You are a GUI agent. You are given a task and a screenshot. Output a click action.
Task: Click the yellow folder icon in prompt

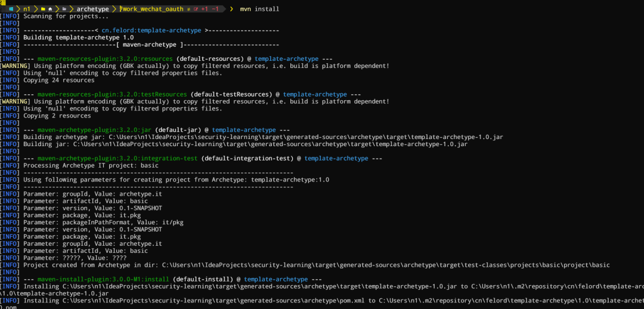[43, 9]
